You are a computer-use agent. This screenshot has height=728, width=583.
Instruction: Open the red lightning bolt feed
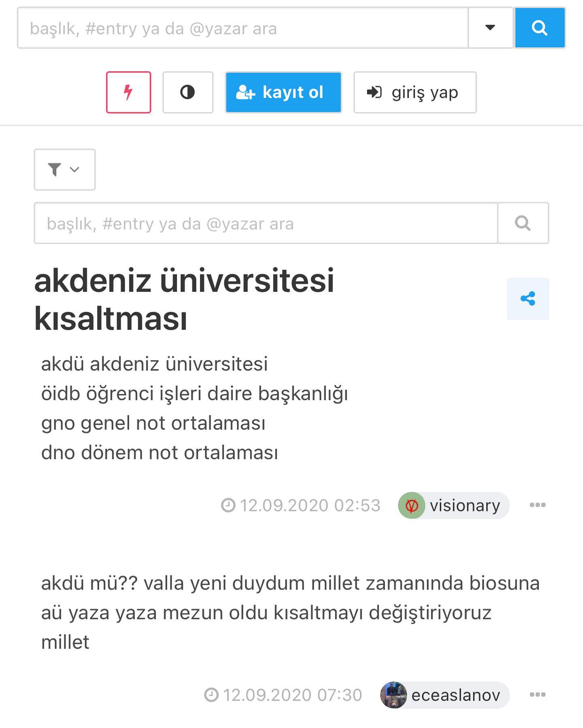tap(128, 92)
